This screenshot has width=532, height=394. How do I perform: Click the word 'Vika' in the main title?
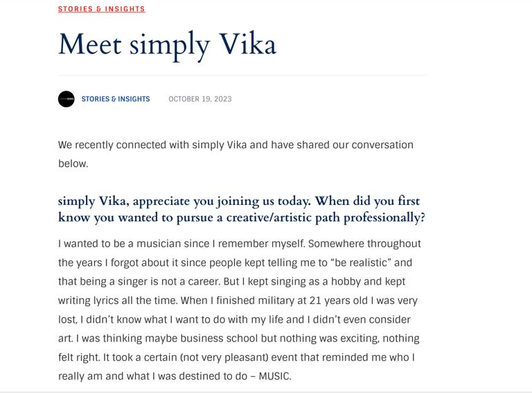[247, 45]
